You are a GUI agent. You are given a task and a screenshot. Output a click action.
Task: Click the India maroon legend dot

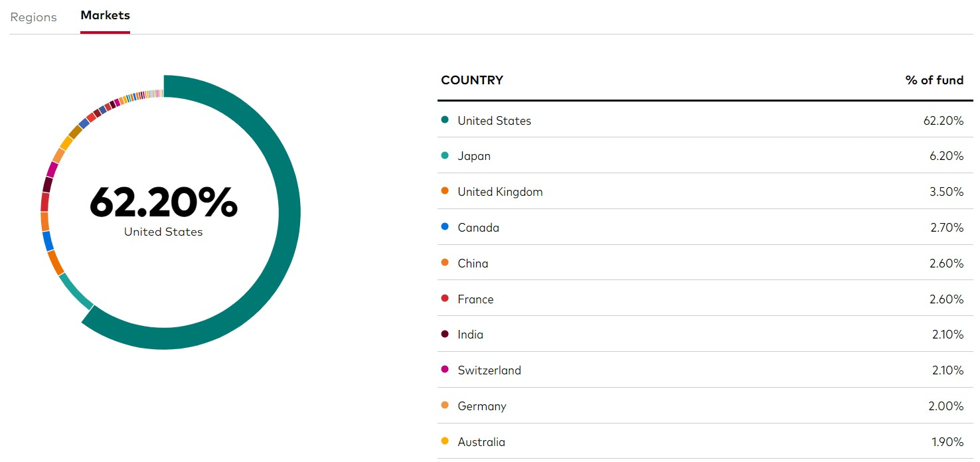point(445,335)
